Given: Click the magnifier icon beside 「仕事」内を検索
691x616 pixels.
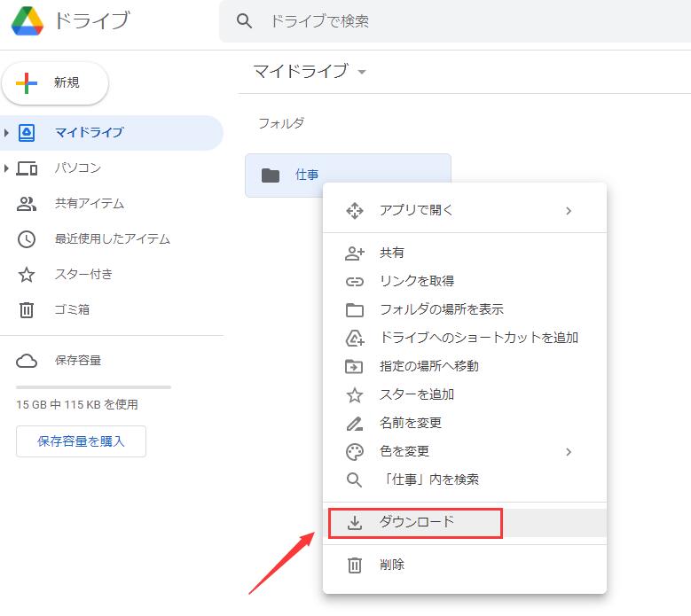Looking at the screenshot, I should pos(354,480).
